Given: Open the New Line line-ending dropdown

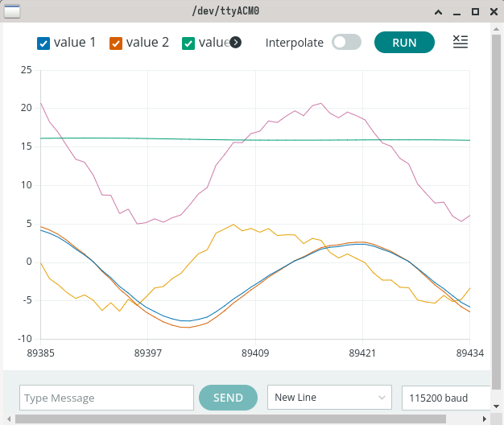Looking at the screenshot, I should [330, 398].
